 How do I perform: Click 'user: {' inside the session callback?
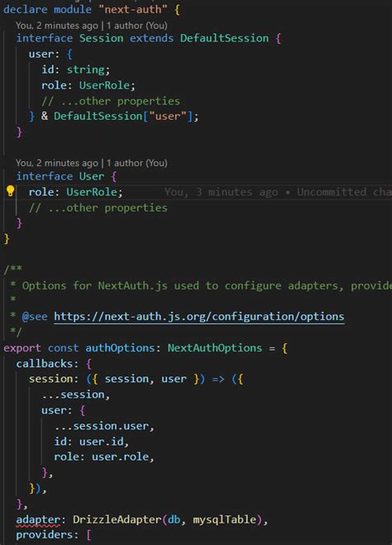point(63,410)
